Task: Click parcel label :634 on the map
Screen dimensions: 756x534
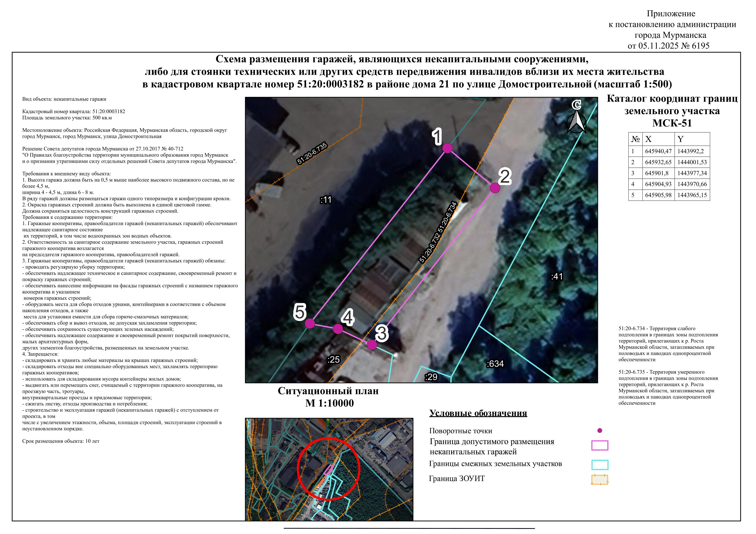Action: click(495, 364)
